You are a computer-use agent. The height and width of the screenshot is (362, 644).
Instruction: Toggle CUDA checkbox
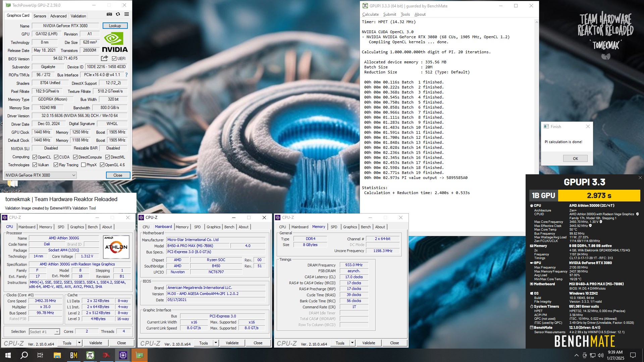56,157
